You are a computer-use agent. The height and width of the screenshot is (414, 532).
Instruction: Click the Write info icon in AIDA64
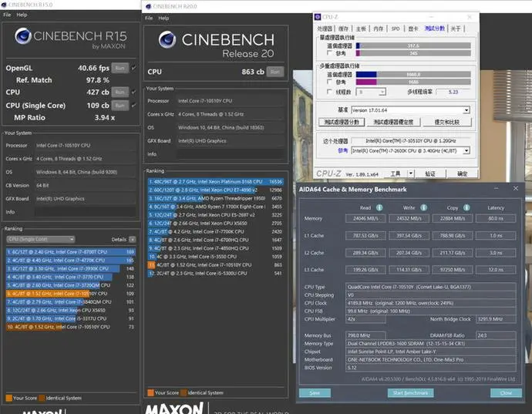pos(423,207)
